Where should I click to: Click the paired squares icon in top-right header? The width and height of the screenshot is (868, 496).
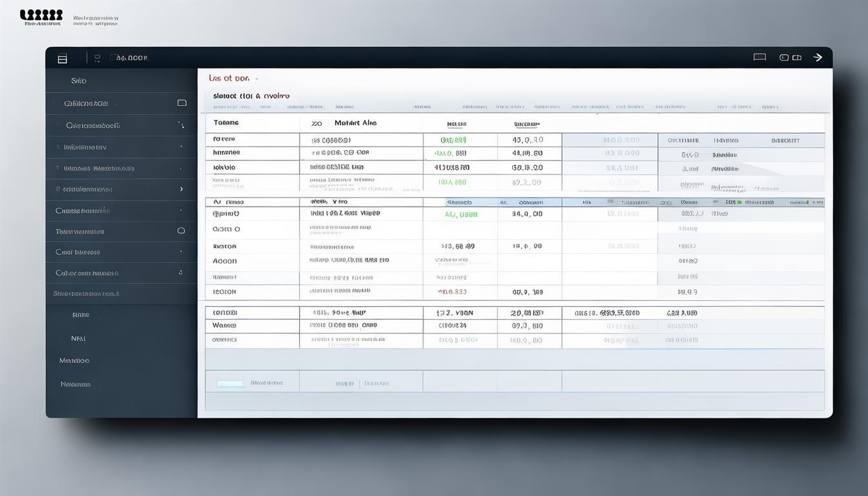click(790, 57)
